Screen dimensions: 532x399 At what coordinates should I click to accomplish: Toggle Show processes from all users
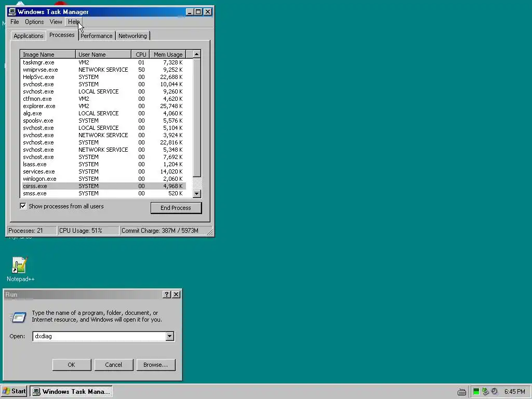coord(23,206)
